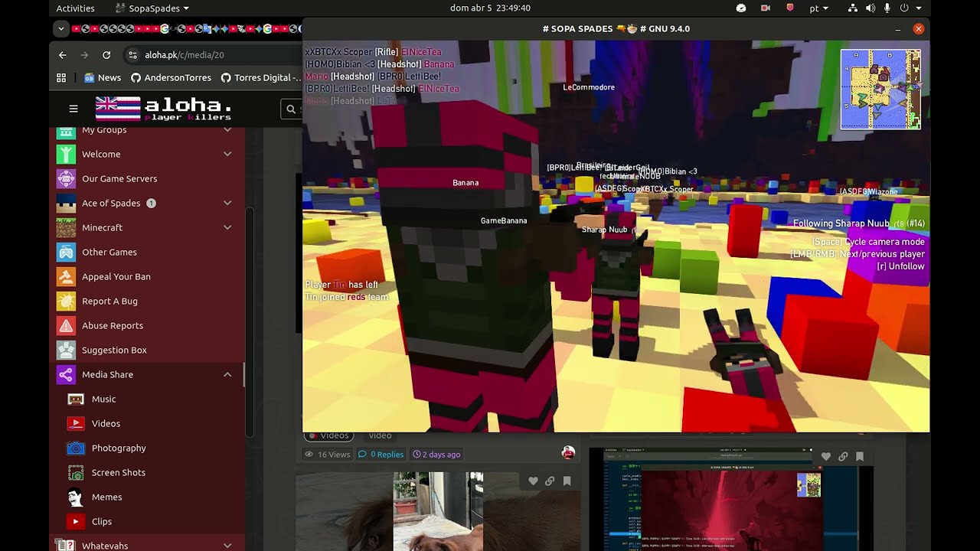Copy link icon on the dog photo post
980x551 pixels.
click(550, 481)
